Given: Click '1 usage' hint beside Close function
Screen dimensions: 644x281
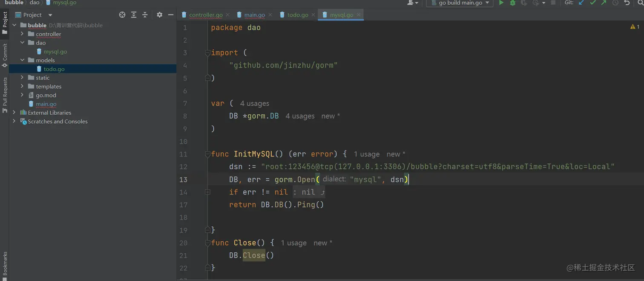Looking at the screenshot, I should pyautogui.click(x=293, y=243).
